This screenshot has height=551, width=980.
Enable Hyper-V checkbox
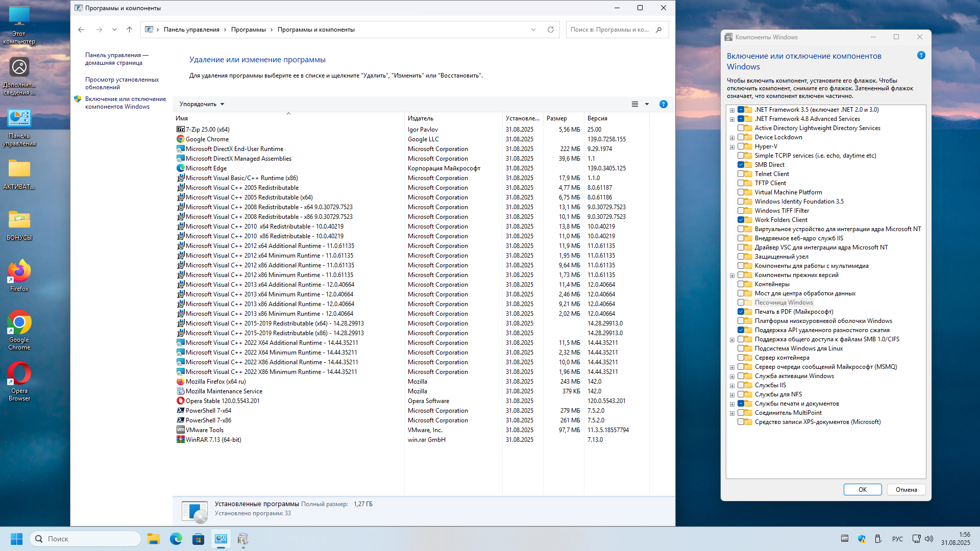(x=741, y=146)
